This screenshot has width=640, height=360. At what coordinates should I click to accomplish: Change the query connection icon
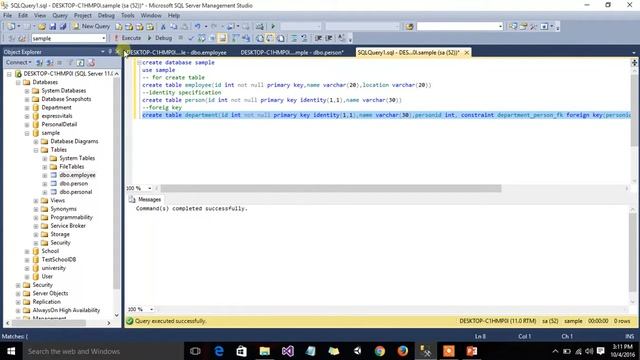(x=22, y=38)
